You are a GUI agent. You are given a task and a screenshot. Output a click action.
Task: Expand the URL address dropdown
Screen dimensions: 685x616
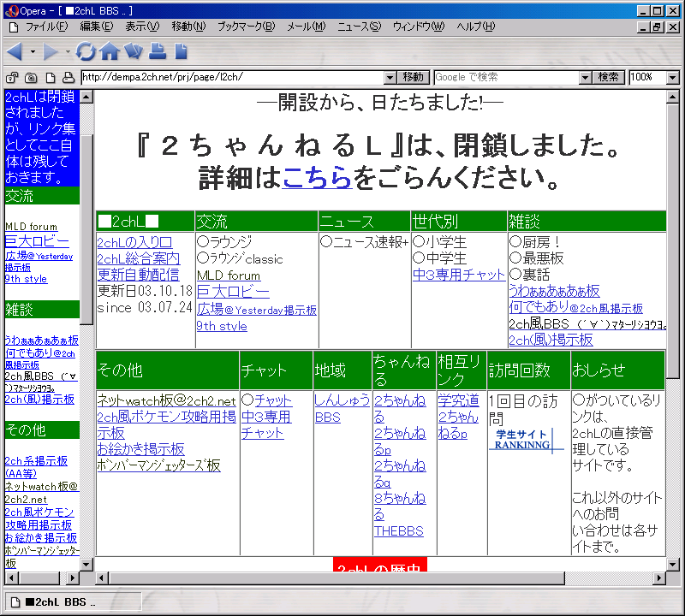click(x=390, y=78)
